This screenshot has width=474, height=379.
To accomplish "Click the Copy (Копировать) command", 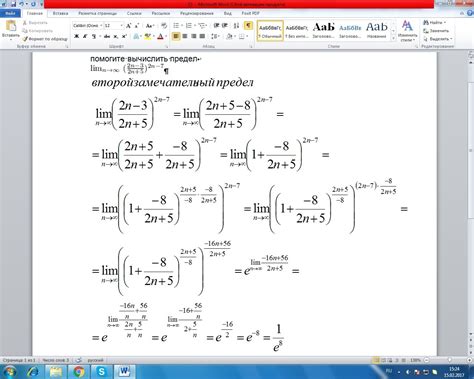I will 37,31.
